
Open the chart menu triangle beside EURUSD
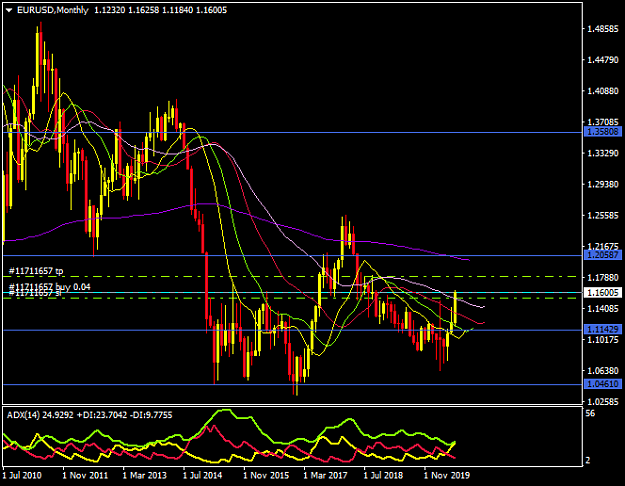(x=9, y=10)
